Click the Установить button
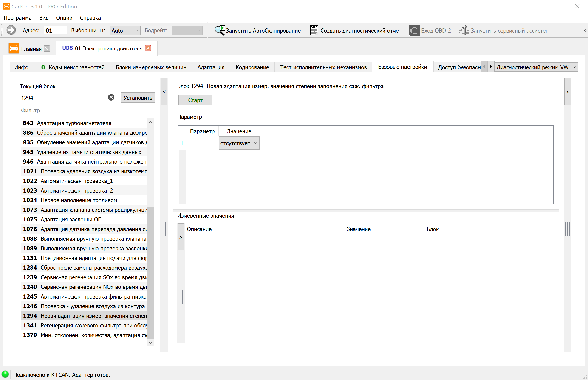This screenshot has height=380, width=588. click(138, 98)
